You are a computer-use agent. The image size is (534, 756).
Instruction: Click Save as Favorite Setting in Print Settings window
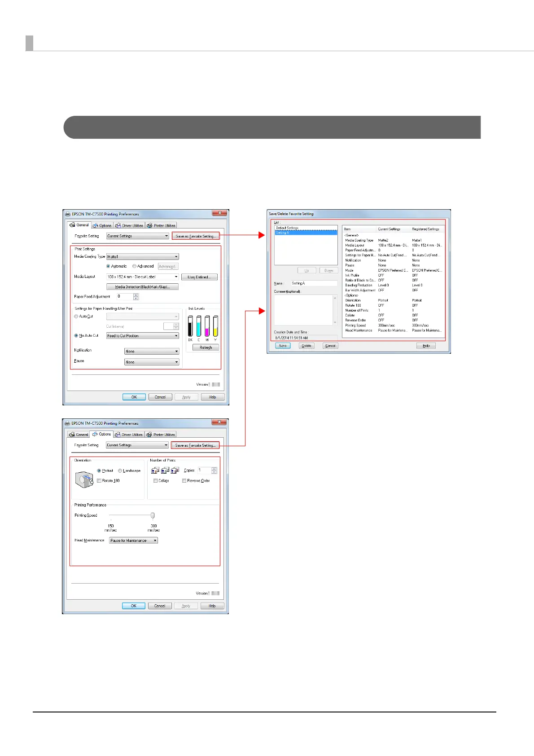click(x=196, y=236)
